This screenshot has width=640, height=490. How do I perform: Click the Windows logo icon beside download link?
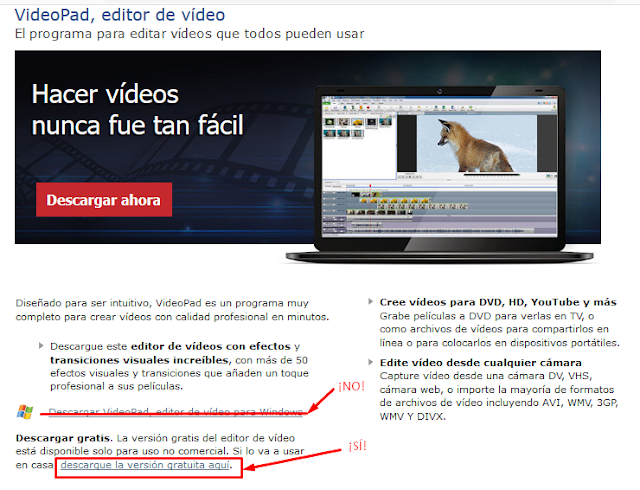pyautogui.click(x=25, y=412)
